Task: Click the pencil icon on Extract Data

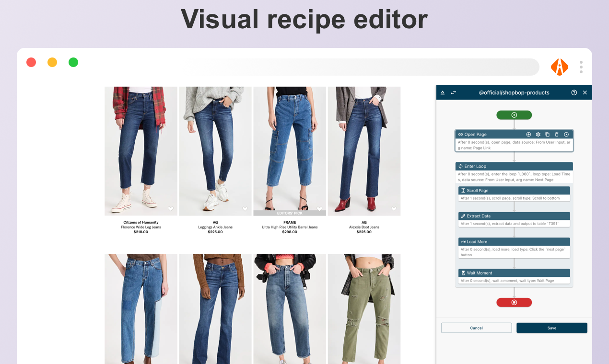Action: [463, 216]
